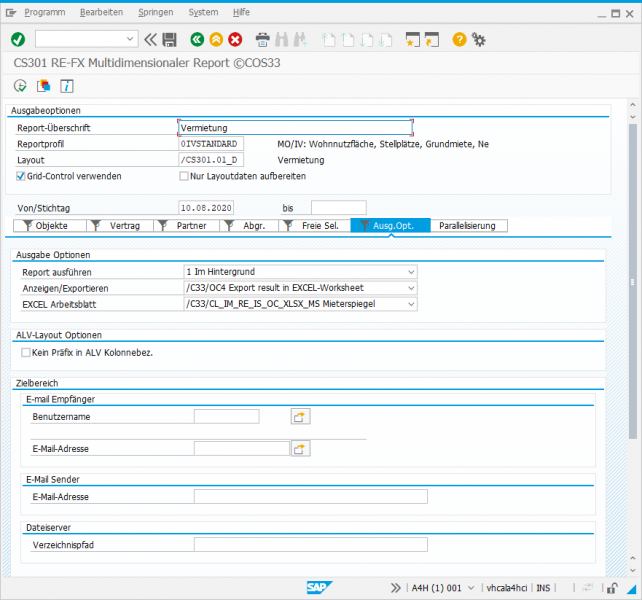Click the green Enter checkmark icon

click(x=18, y=39)
